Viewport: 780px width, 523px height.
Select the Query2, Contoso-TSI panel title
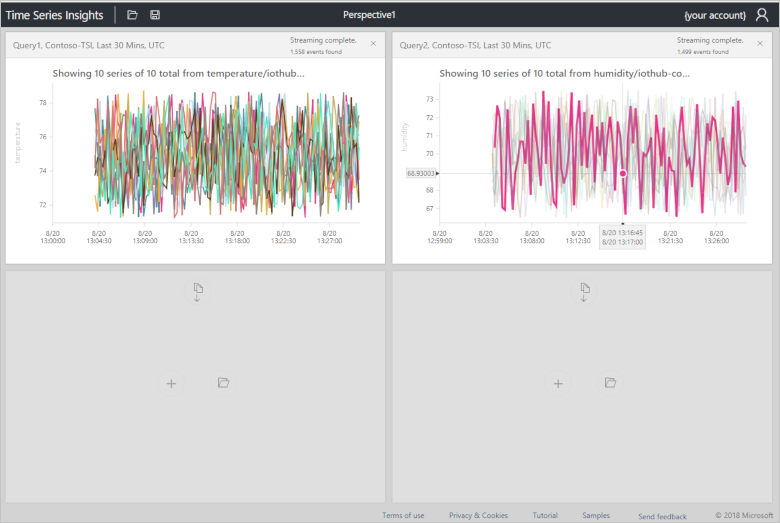pos(475,45)
